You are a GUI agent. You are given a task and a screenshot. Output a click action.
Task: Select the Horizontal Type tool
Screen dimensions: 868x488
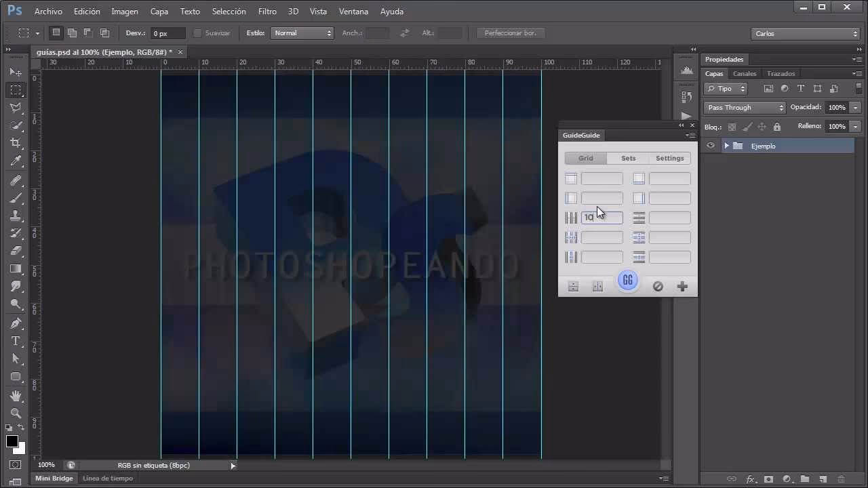pos(16,341)
